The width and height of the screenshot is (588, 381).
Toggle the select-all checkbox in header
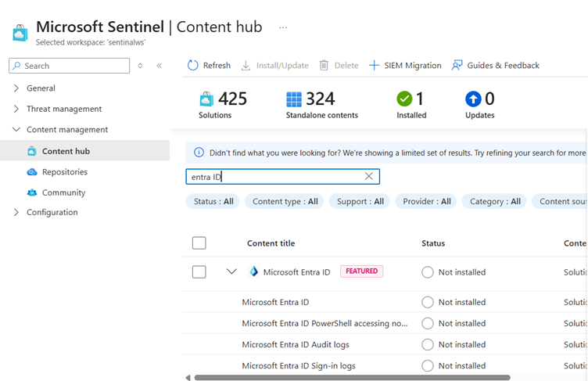(199, 243)
